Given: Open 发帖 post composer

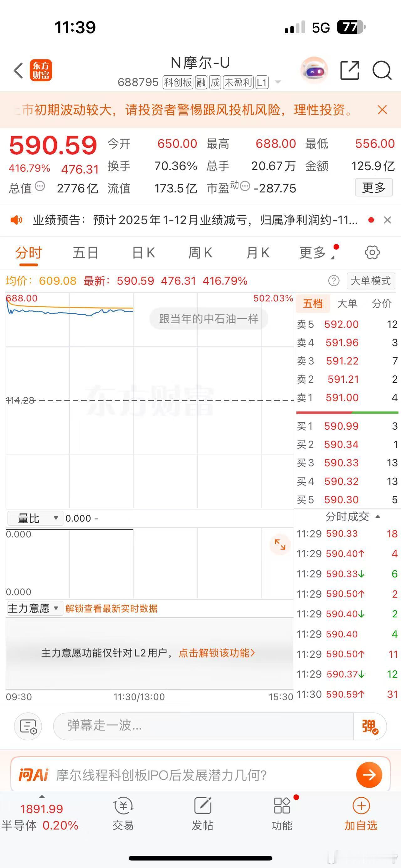Looking at the screenshot, I should (202, 814).
